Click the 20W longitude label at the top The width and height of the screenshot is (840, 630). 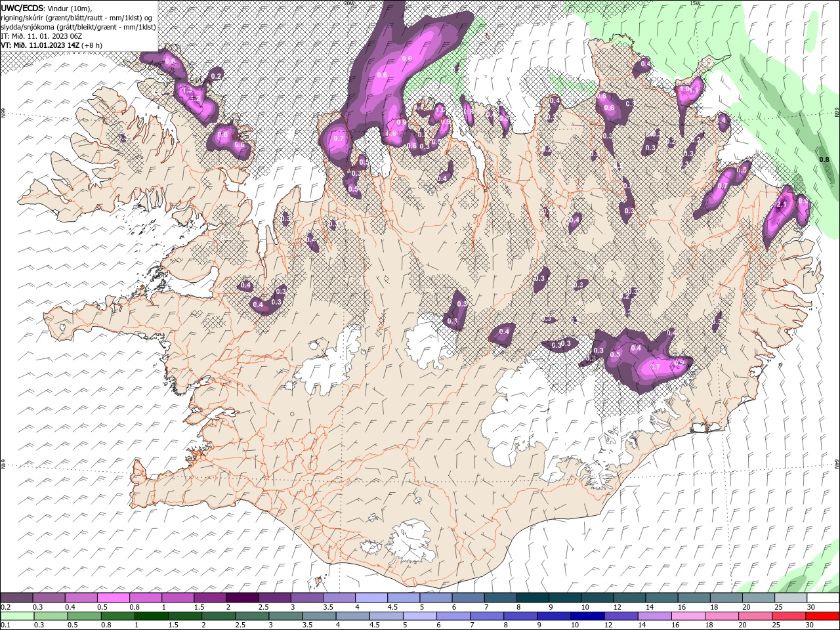coord(348,3)
